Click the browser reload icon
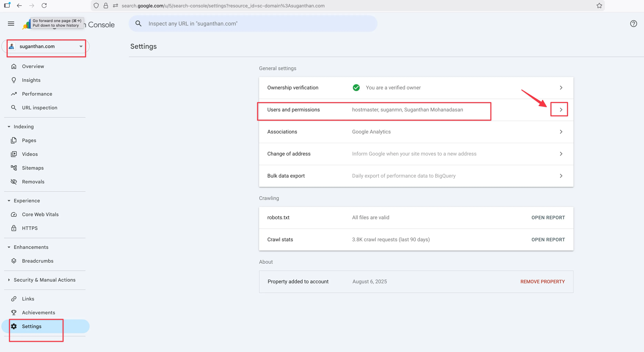 44,6
